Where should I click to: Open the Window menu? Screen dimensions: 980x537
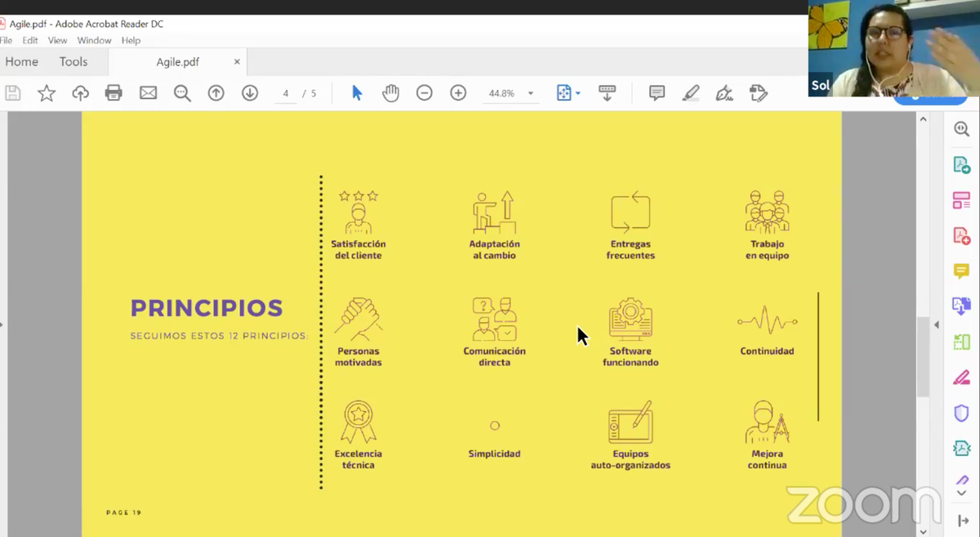coord(94,40)
